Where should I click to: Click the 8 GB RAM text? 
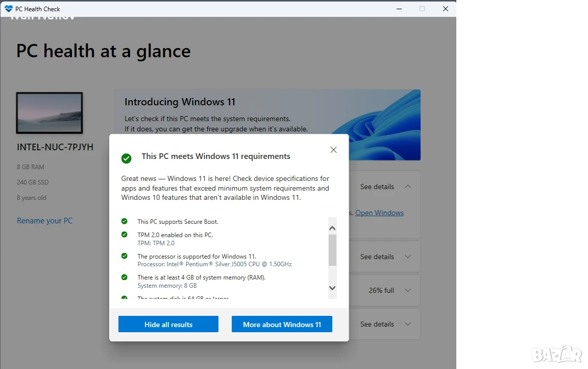(x=31, y=167)
